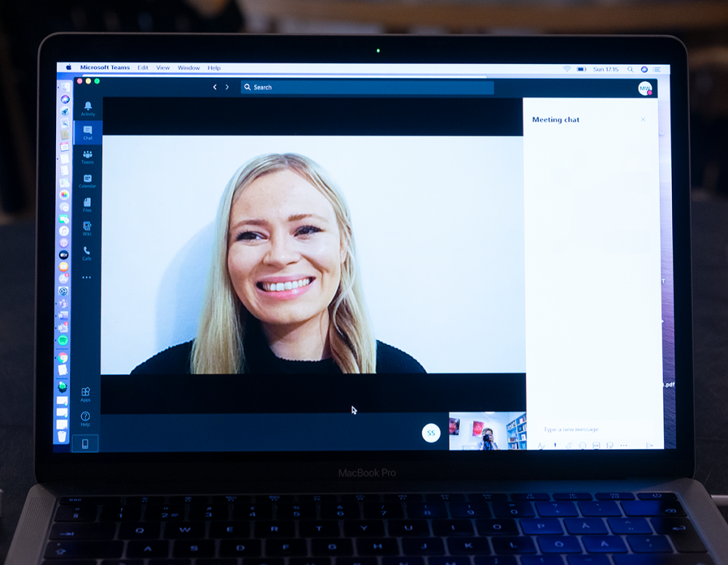Viewport: 728px width, 565px height.
Task: Click the back navigation arrow
Action: [214, 87]
